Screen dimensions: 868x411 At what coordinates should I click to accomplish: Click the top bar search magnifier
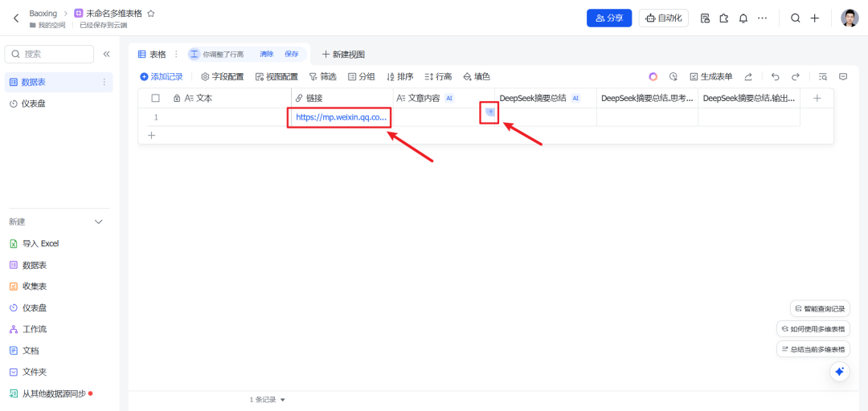[796, 18]
